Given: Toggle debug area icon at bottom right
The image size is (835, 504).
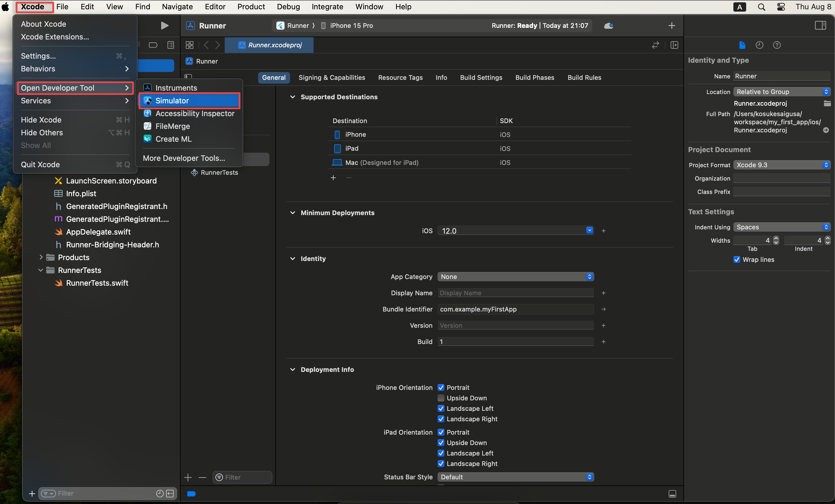Looking at the screenshot, I should [x=672, y=494].
